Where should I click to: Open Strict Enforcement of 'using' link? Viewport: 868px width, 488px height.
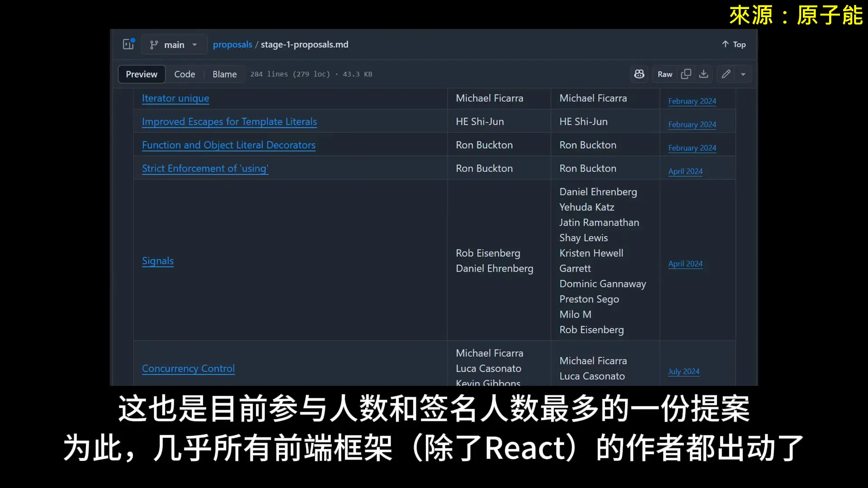click(x=205, y=169)
